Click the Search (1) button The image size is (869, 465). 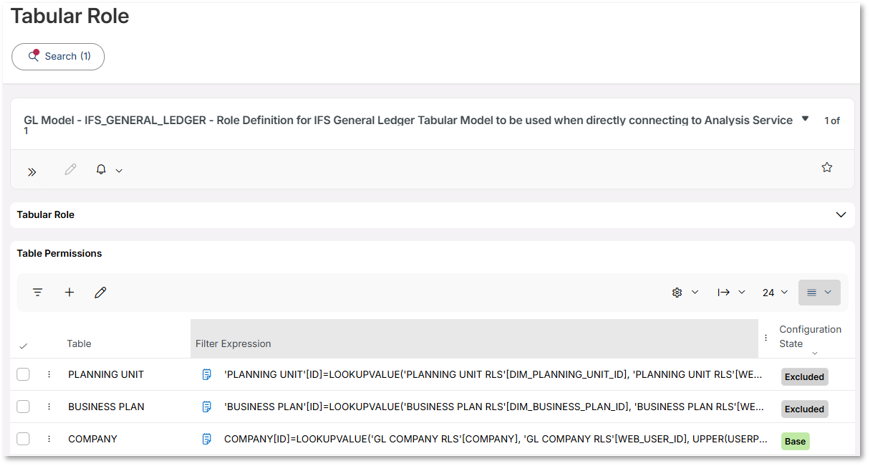(x=58, y=57)
